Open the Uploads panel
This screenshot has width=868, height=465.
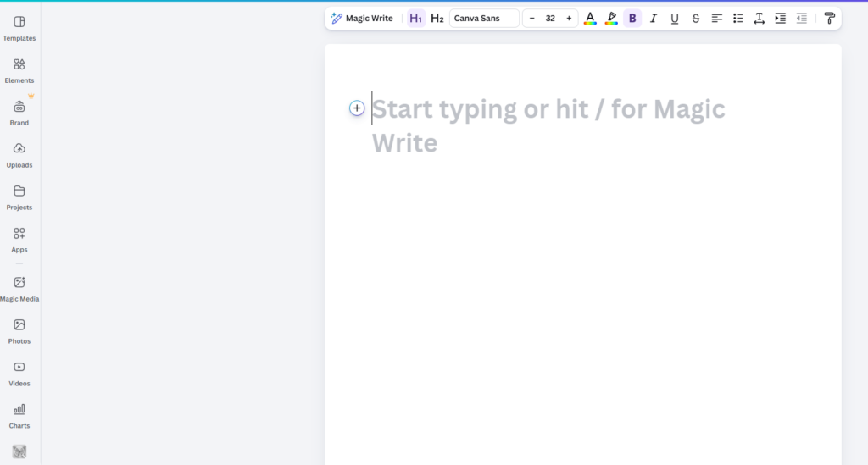coord(19,154)
